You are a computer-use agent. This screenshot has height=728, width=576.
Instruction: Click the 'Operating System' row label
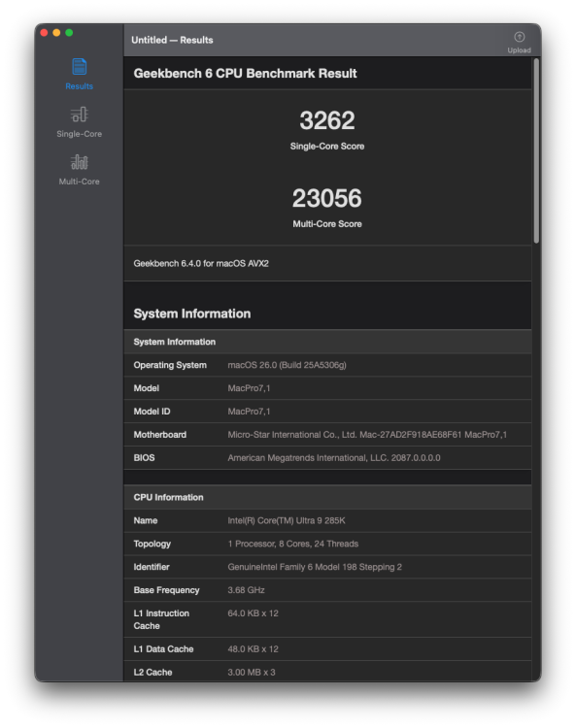170,365
